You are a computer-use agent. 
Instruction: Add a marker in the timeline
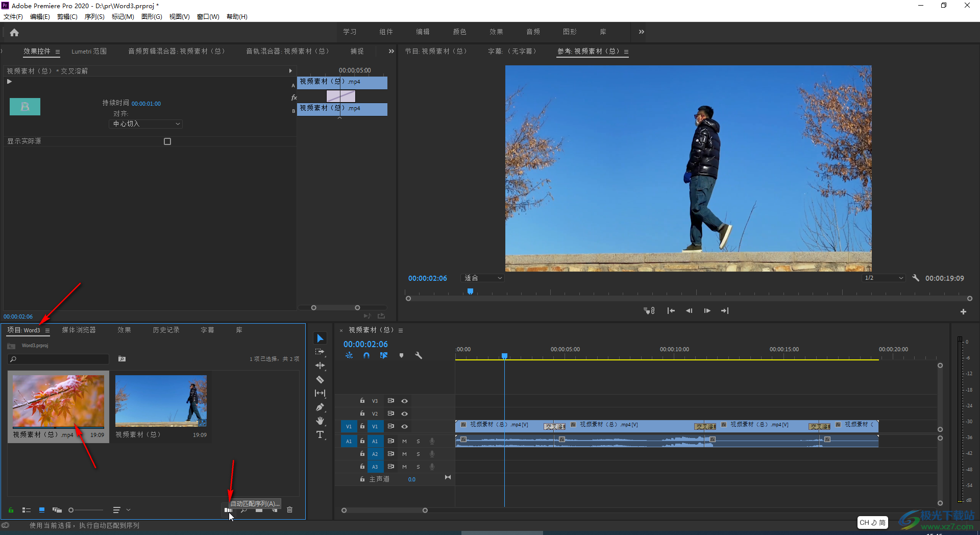click(x=401, y=355)
